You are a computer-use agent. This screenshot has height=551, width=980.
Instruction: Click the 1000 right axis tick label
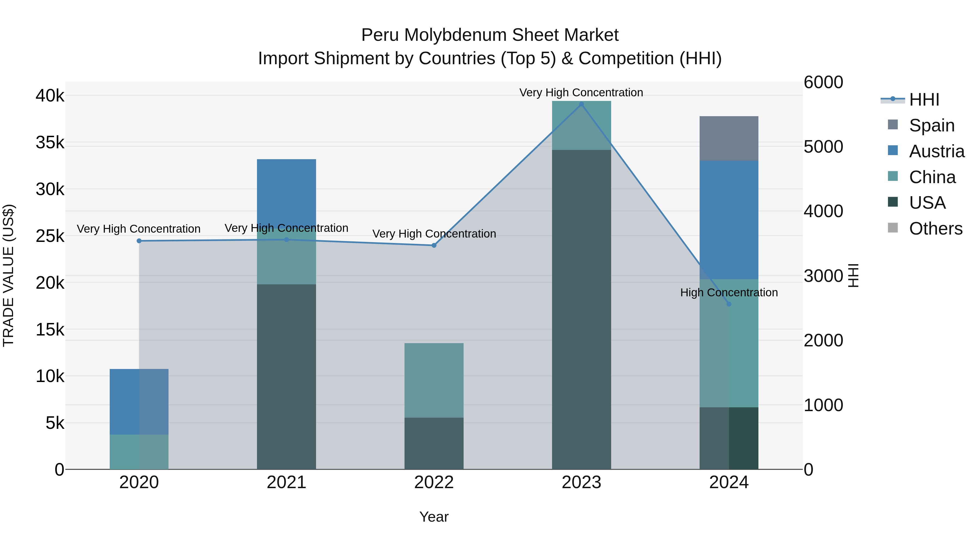click(823, 405)
